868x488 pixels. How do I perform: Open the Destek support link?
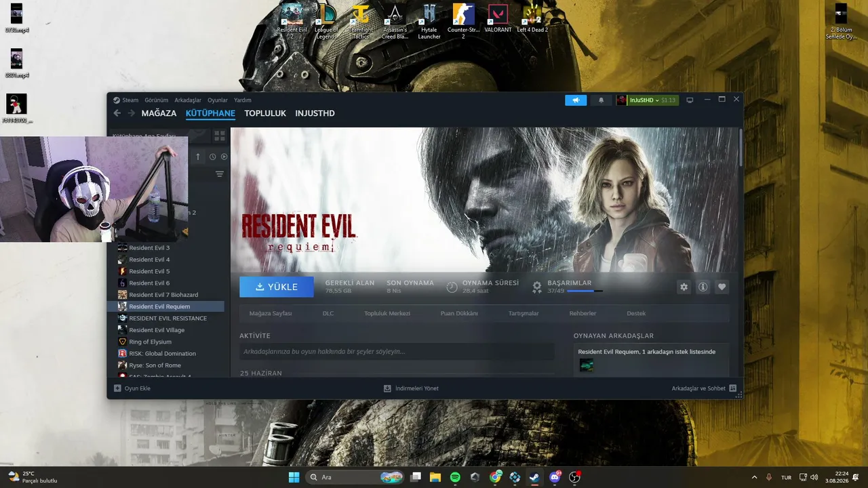pyautogui.click(x=636, y=313)
